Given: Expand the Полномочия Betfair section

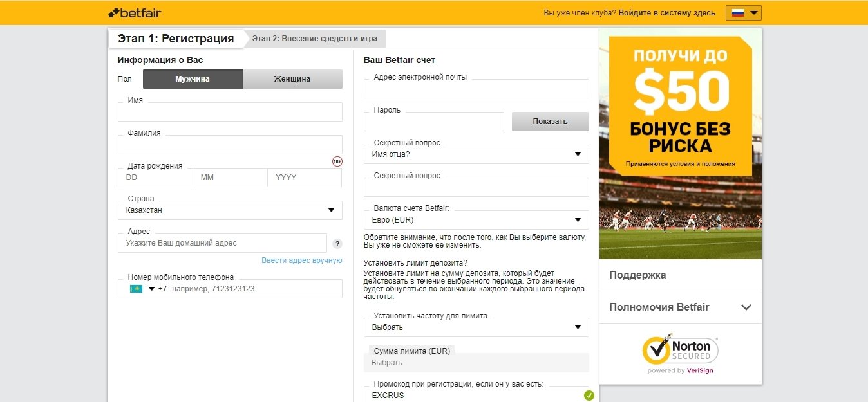Looking at the screenshot, I should 680,307.
